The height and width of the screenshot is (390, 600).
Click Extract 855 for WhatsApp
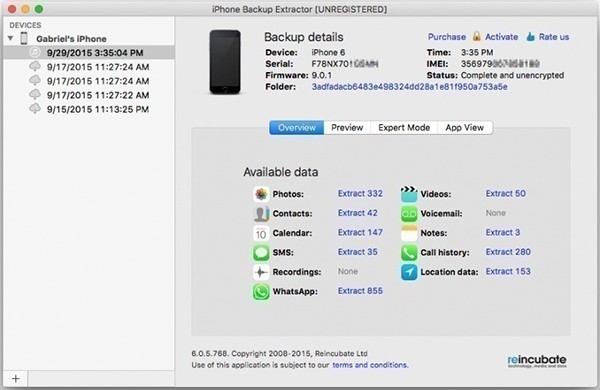pos(360,291)
